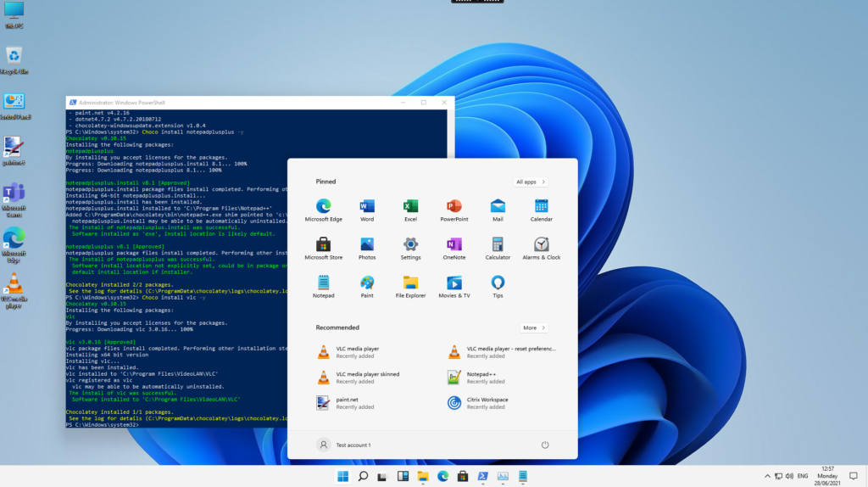Expand the All apps list
Screen dimensions: 868x487
coord(531,182)
